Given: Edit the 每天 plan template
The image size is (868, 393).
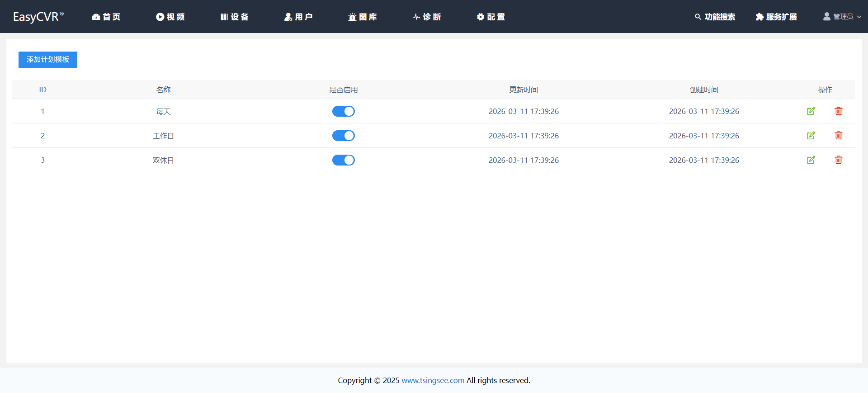Looking at the screenshot, I should tap(811, 111).
